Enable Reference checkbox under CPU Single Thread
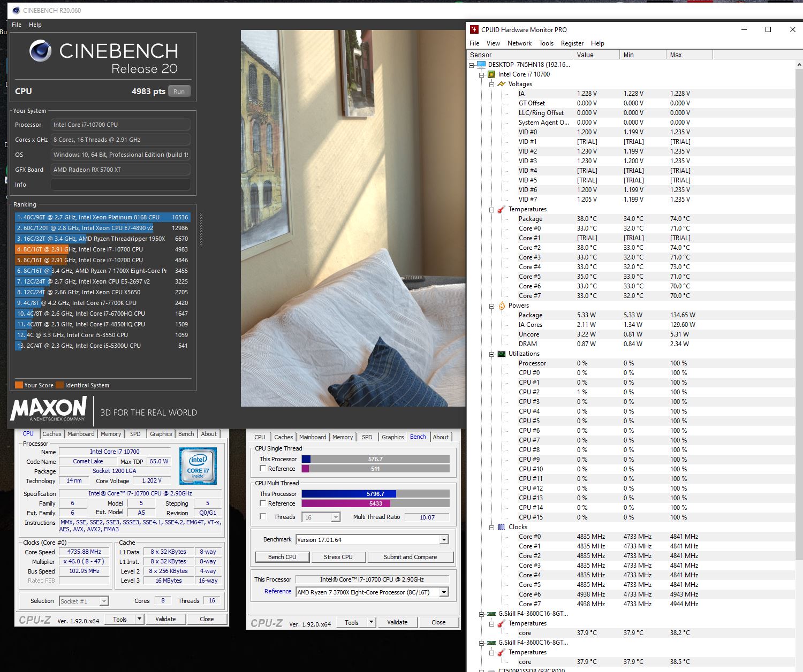803x672 pixels. coord(263,469)
